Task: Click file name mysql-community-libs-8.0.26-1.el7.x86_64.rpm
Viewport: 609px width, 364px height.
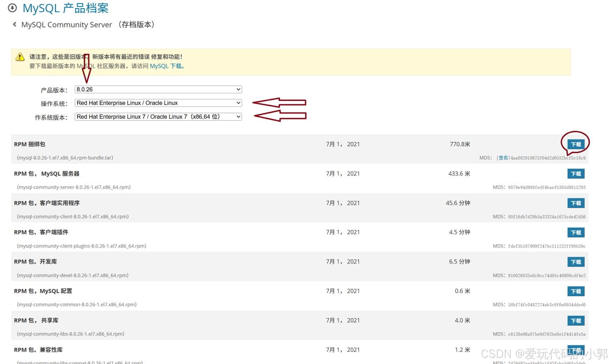Action: click(71, 334)
